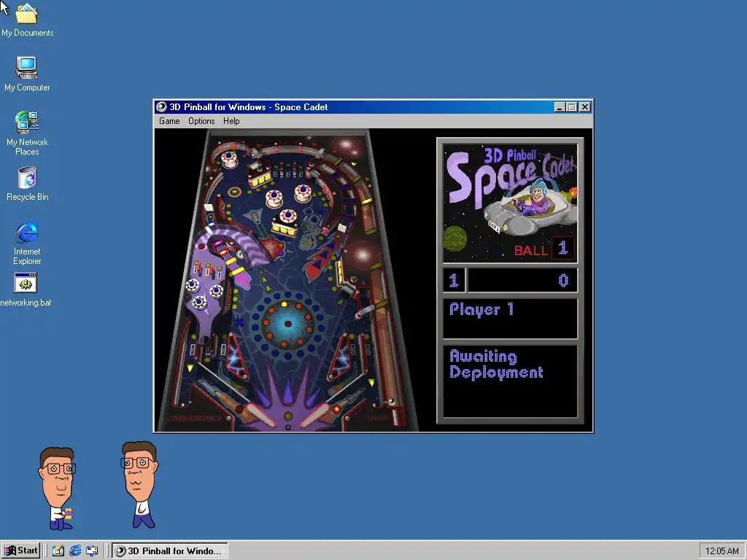
Task: Select the My Network Places icon
Action: pyautogui.click(x=27, y=133)
